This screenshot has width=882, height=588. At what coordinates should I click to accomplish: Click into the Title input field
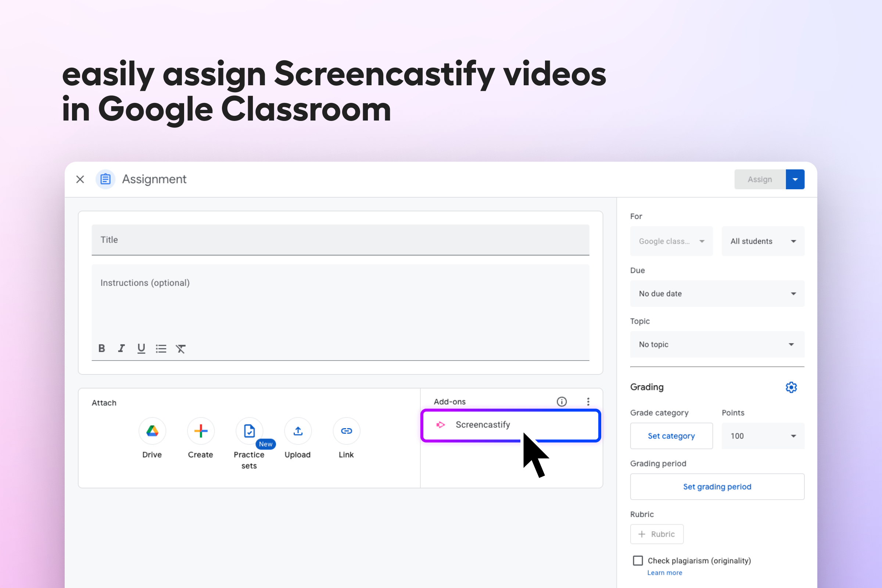(340, 240)
